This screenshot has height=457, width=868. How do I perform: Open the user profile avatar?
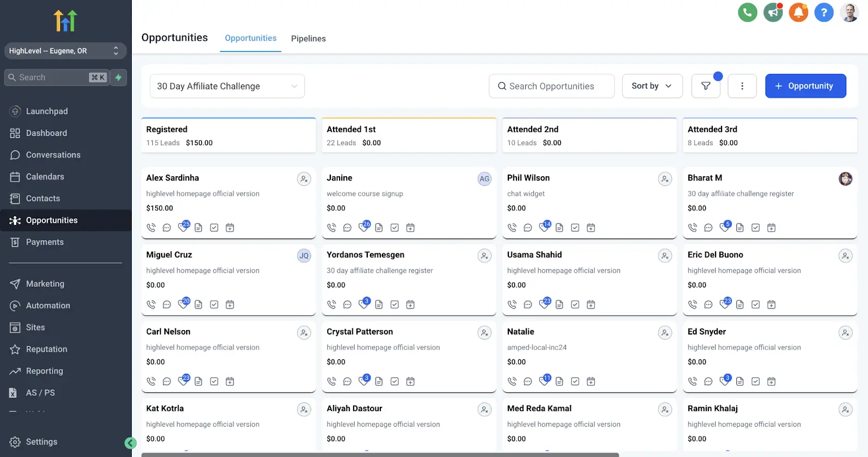click(850, 12)
